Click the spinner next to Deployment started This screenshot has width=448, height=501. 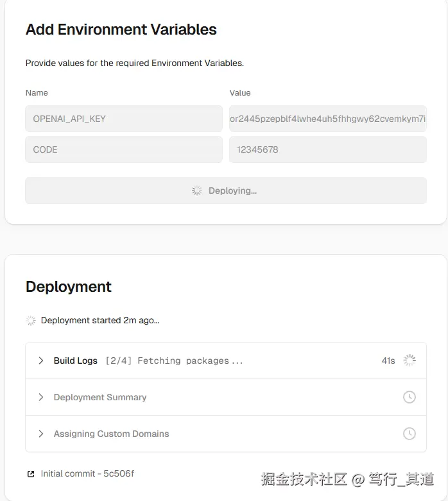31,320
